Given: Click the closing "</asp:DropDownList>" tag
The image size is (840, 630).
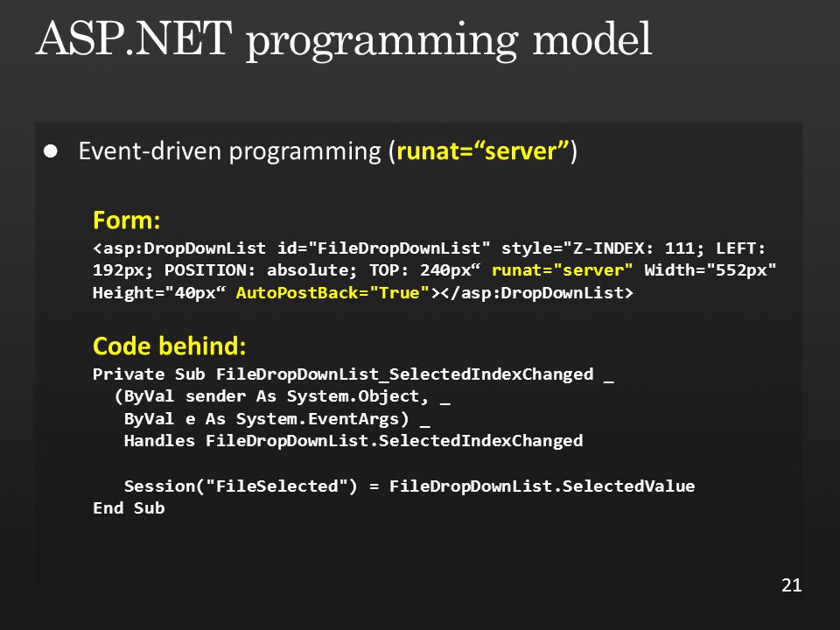Looking at the screenshot, I should click(537, 293).
